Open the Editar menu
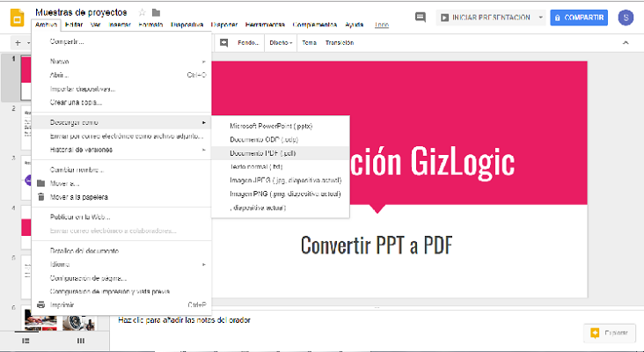 [74, 25]
